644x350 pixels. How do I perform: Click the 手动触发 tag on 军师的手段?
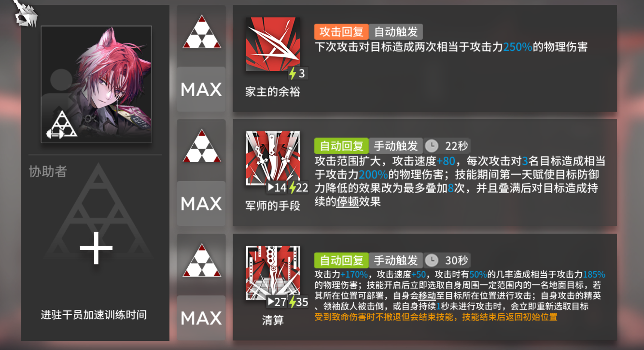pyautogui.click(x=396, y=146)
